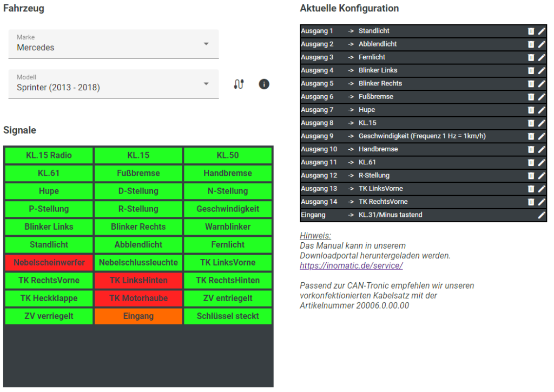The image size is (554, 392).
Task: Delete the Ausgang 5 Blinker Rechts entry
Action: [x=531, y=84]
